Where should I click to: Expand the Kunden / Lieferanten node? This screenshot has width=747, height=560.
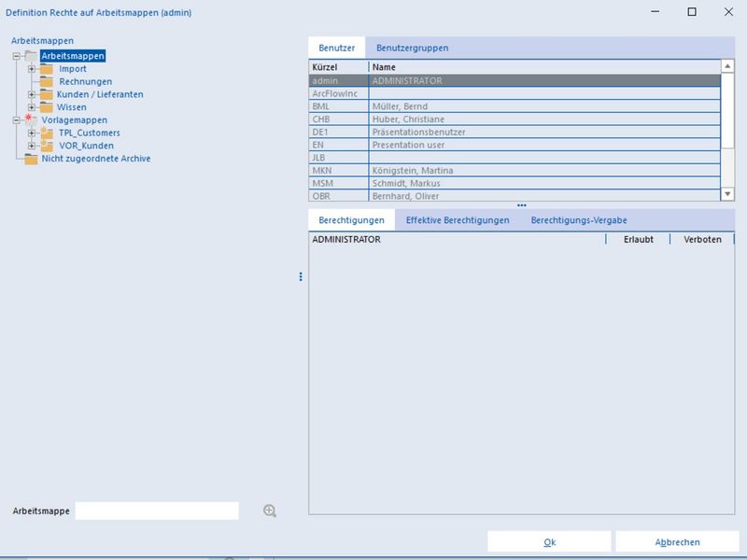tap(31, 94)
